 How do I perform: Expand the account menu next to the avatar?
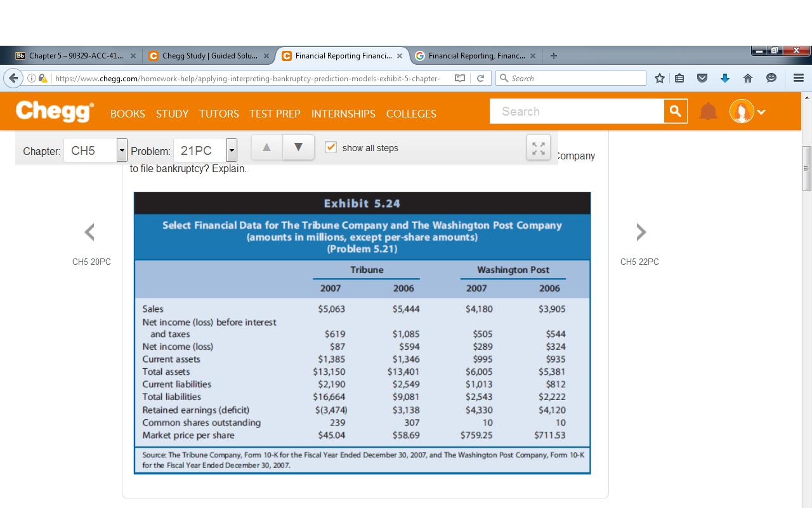(759, 110)
